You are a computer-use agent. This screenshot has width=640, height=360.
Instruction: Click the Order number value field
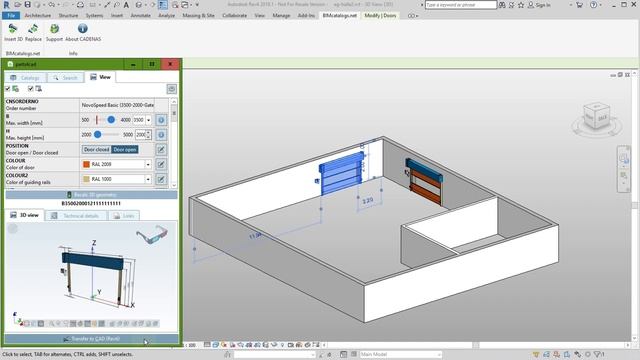pos(118,105)
